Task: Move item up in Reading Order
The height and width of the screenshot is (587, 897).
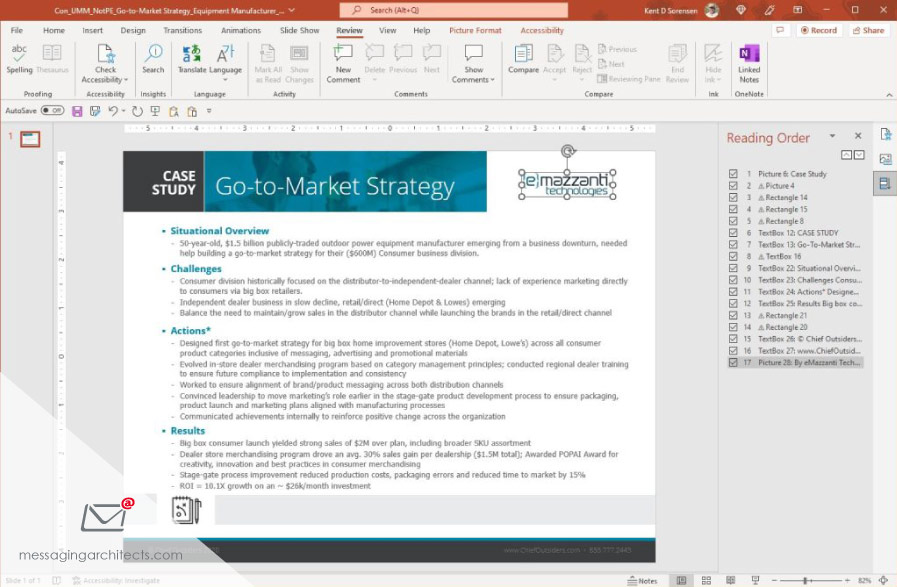Action: click(846, 155)
